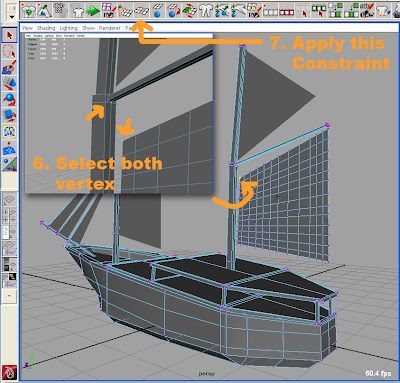Choose the Paint Selection tool
This screenshot has width=400, height=383.
[x=9, y=67]
